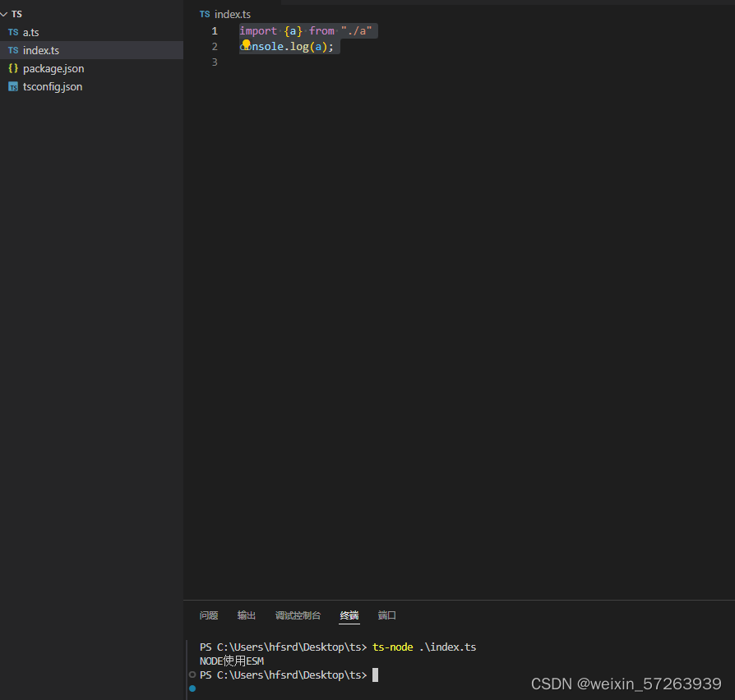This screenshot has width=735, height=700.
Task: Click the TS icon next to a.ts
Action: (12, 32)
